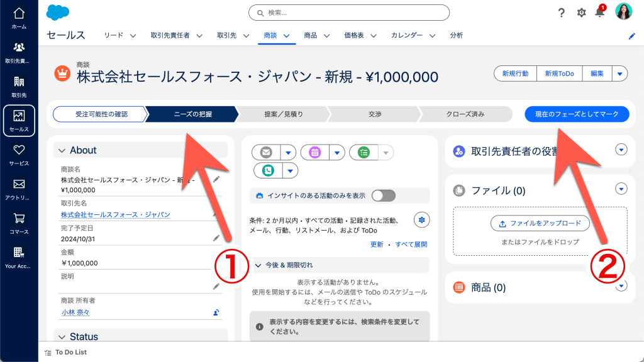Open the call button dropdown arrow
The height and width of the screenshot is (362, 644).
point(290,170)
